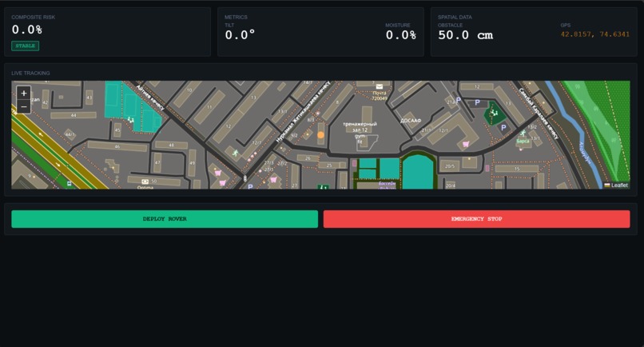
Task: Click the playground icon in the teal sports area
Action: [x=130, y=120]
